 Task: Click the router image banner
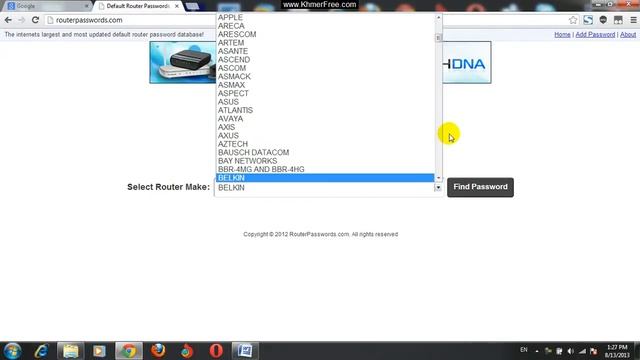point(183,62)
